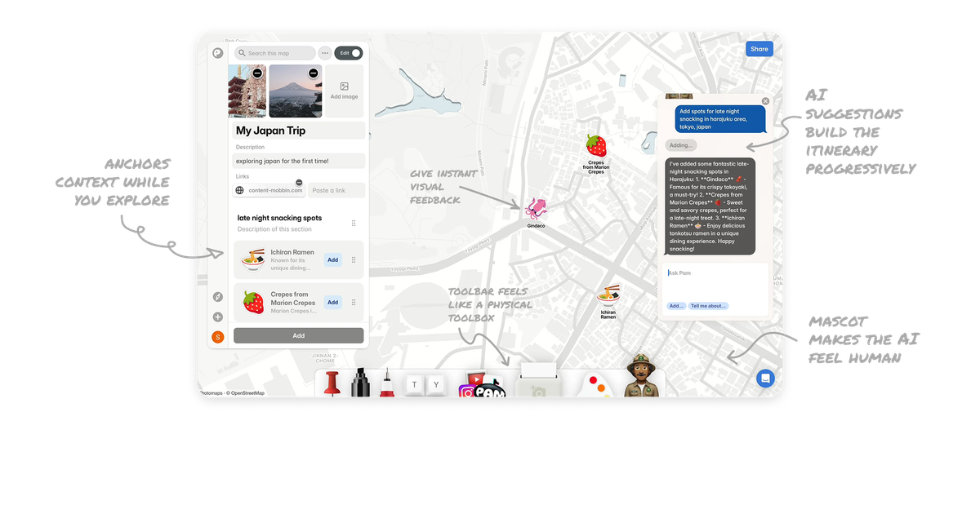Open the three-dot more options menu
The image size is (980, 514).
[x=325, y=53]
